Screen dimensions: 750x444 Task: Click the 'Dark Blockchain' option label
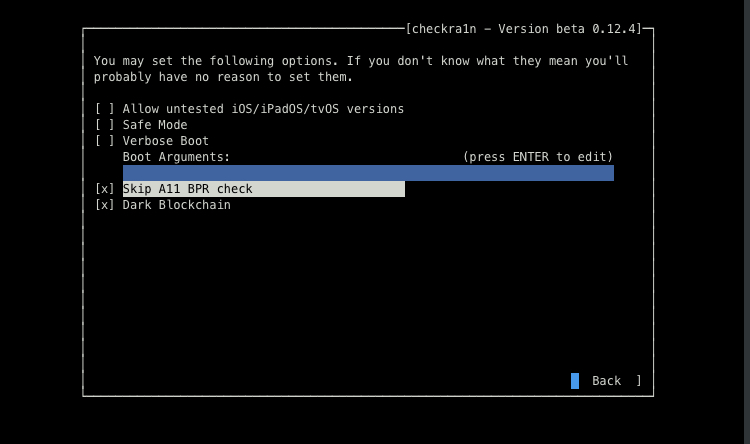176,205
